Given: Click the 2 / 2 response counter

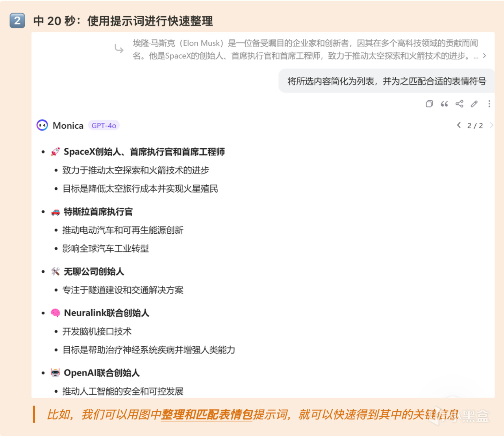Looking at the screenshot, I should 475,126.
